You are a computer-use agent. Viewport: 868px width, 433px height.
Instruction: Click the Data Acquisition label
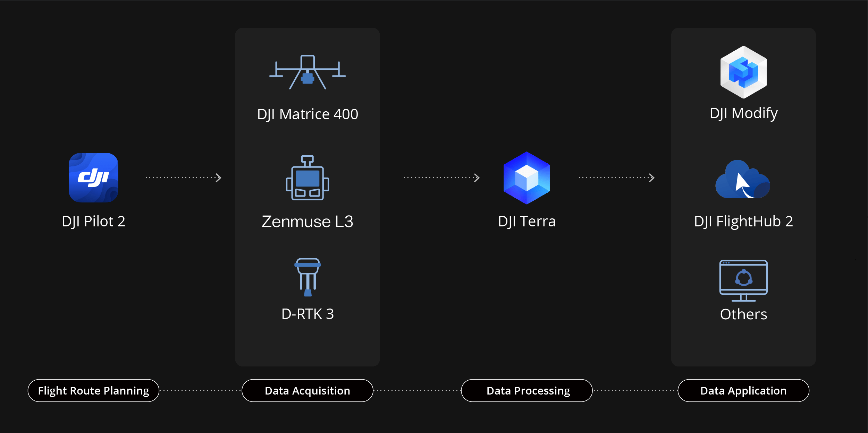tap(307, 390)
